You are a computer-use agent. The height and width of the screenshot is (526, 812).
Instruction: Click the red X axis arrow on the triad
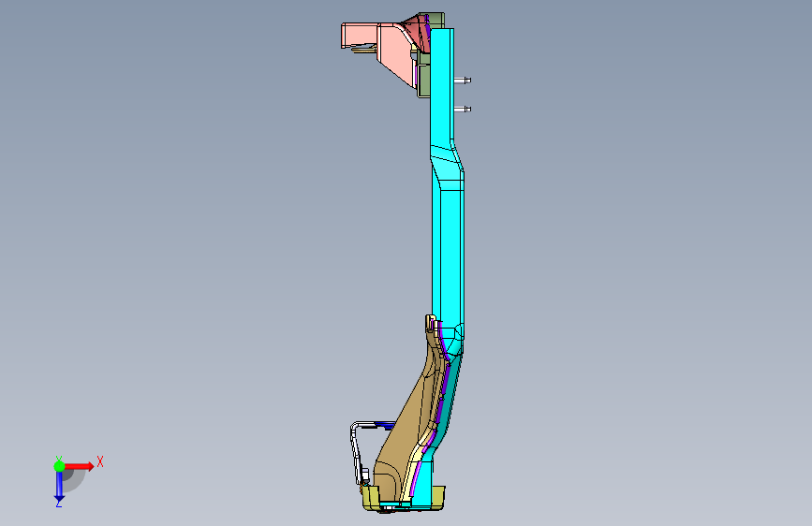80,466
